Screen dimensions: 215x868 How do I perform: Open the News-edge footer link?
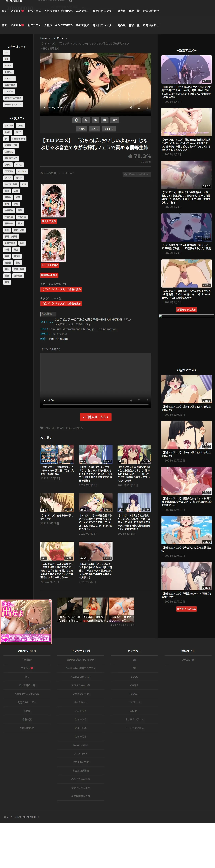[81, 745]
